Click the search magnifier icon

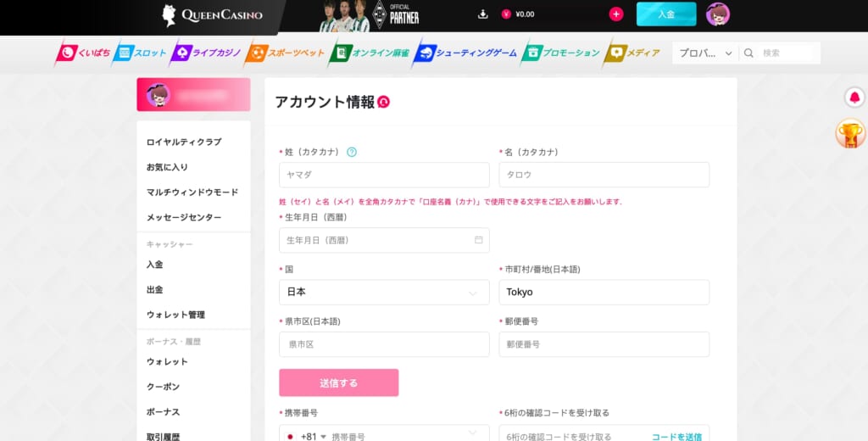748,53
